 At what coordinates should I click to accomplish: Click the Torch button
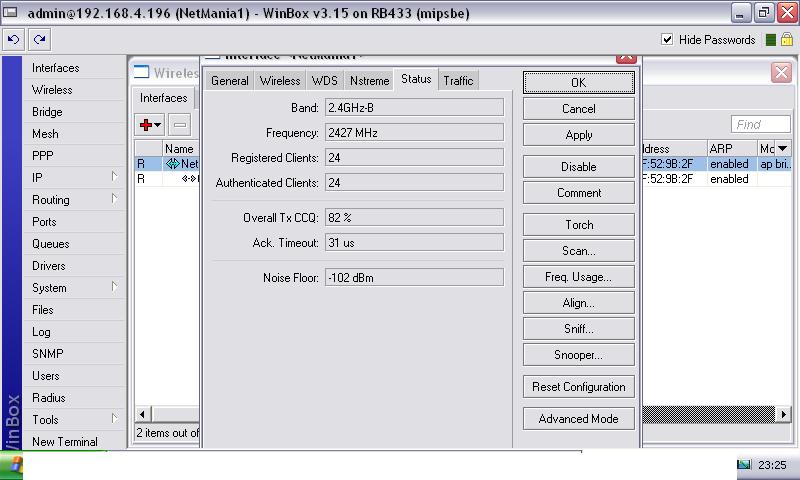tap(579, 225)
